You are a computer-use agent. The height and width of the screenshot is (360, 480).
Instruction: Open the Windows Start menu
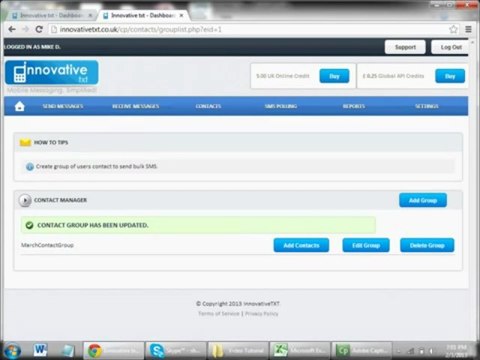(12, 351)
